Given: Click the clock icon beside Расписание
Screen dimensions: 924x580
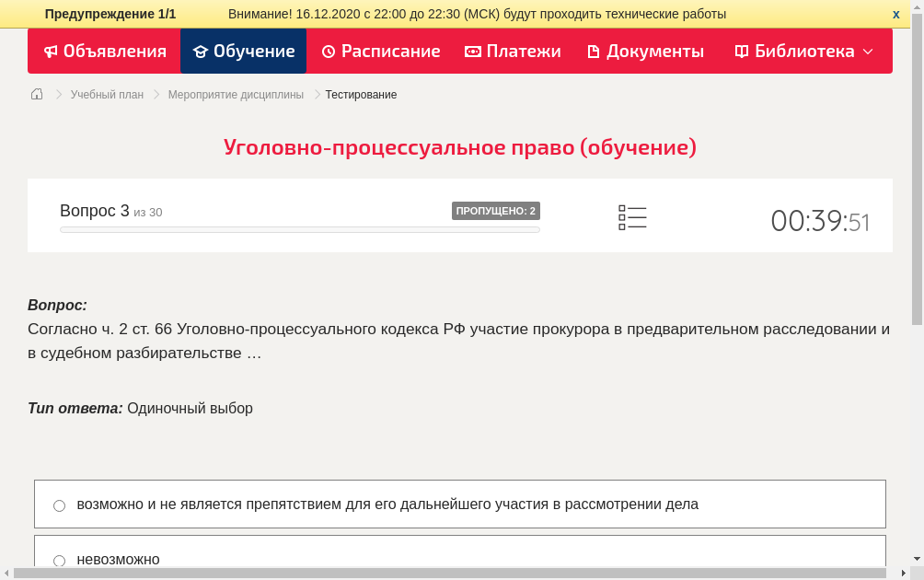Looking at the screenshot, I should [329, 52].
